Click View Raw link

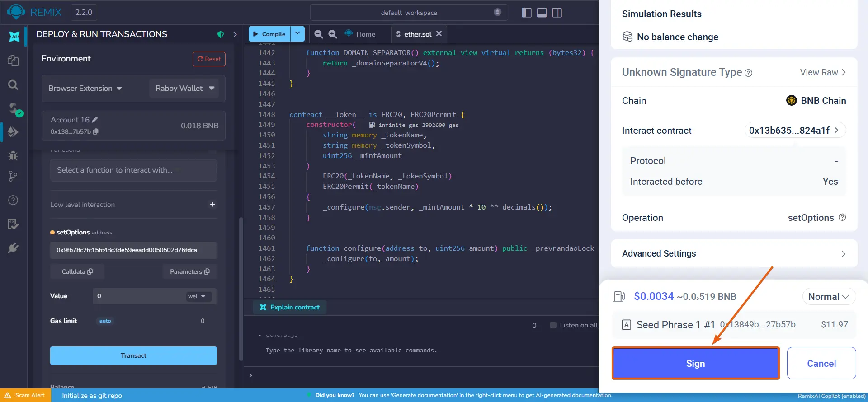(x=823, y=72)
